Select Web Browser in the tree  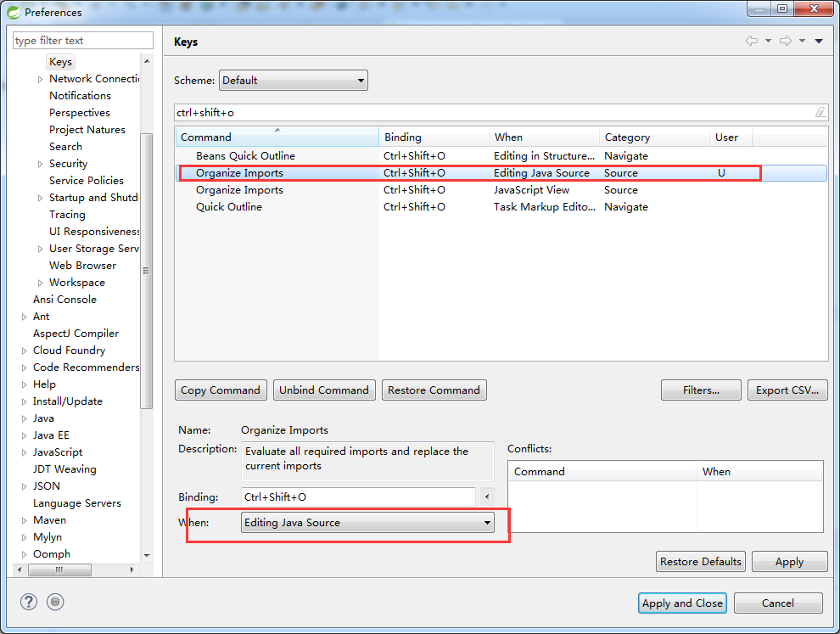(x=82, y=266)
